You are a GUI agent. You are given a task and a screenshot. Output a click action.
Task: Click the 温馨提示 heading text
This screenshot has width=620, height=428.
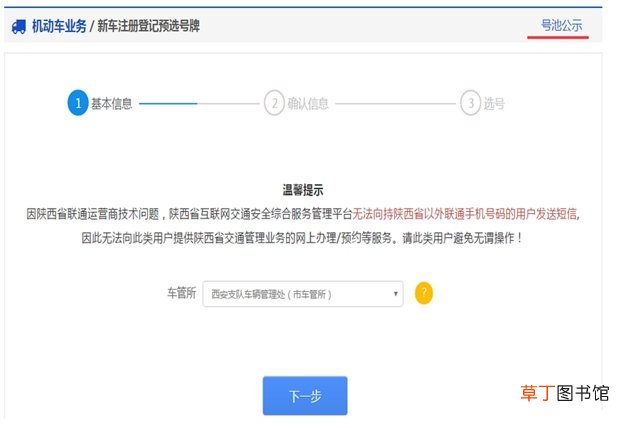click(x=303, y=190)
